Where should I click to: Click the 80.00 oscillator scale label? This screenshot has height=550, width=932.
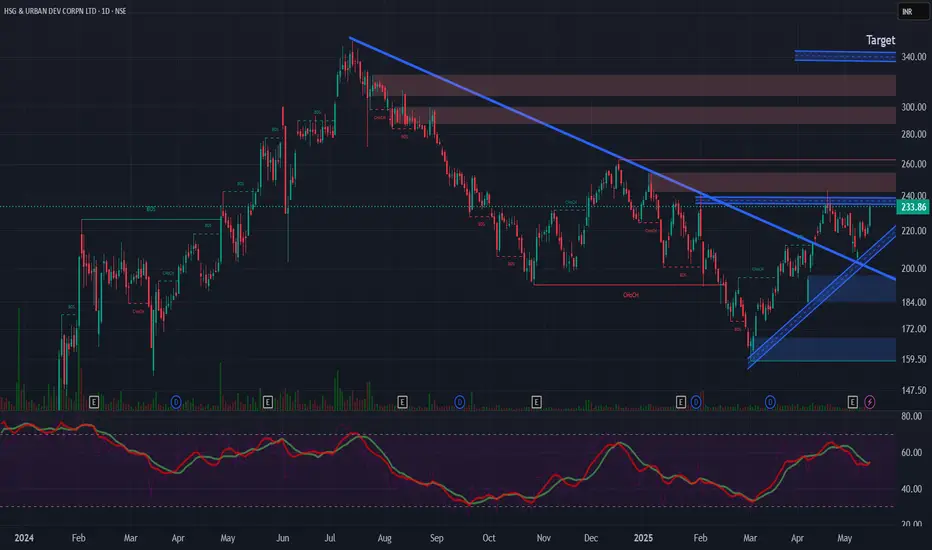click(911, 416)
